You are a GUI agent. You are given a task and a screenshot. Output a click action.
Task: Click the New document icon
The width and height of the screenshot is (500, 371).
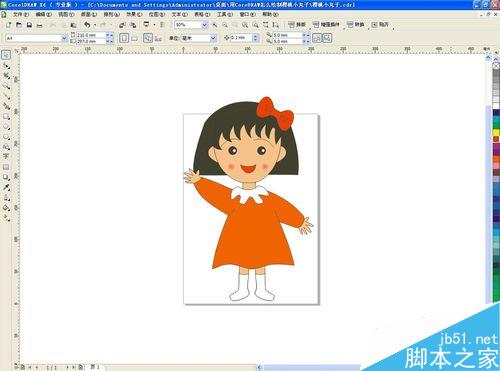pyautogui.click(x=9, y=25)
